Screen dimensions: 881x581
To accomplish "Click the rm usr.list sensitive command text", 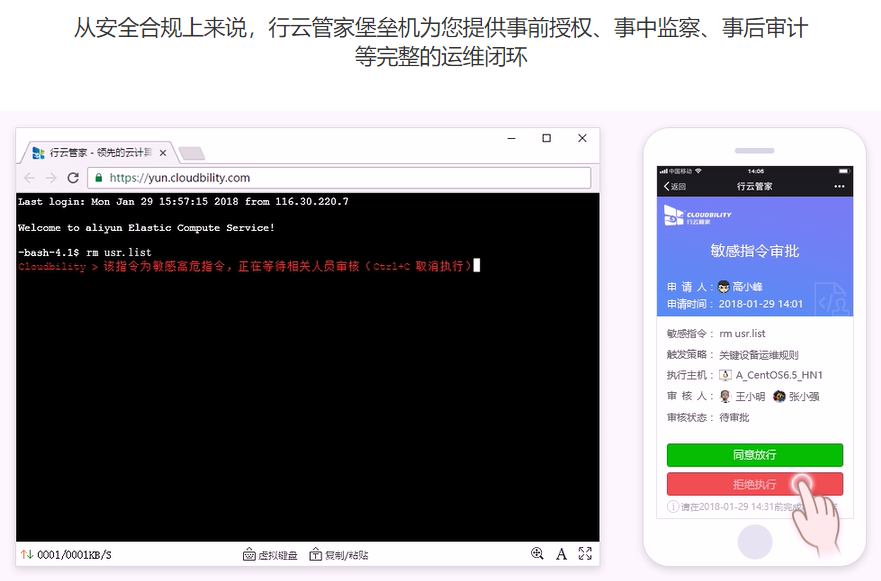I will tap(742, 334).
